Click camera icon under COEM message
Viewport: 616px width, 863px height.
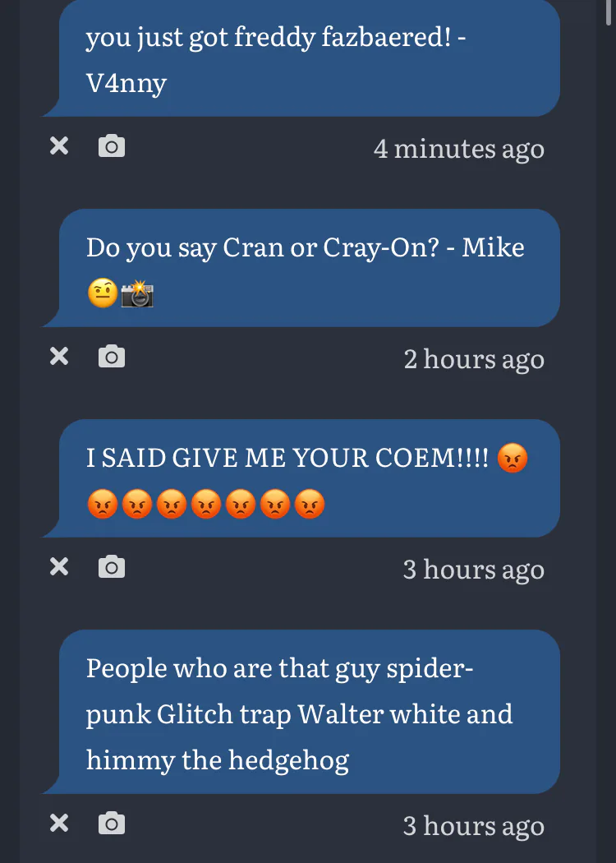tap(112, 567)
